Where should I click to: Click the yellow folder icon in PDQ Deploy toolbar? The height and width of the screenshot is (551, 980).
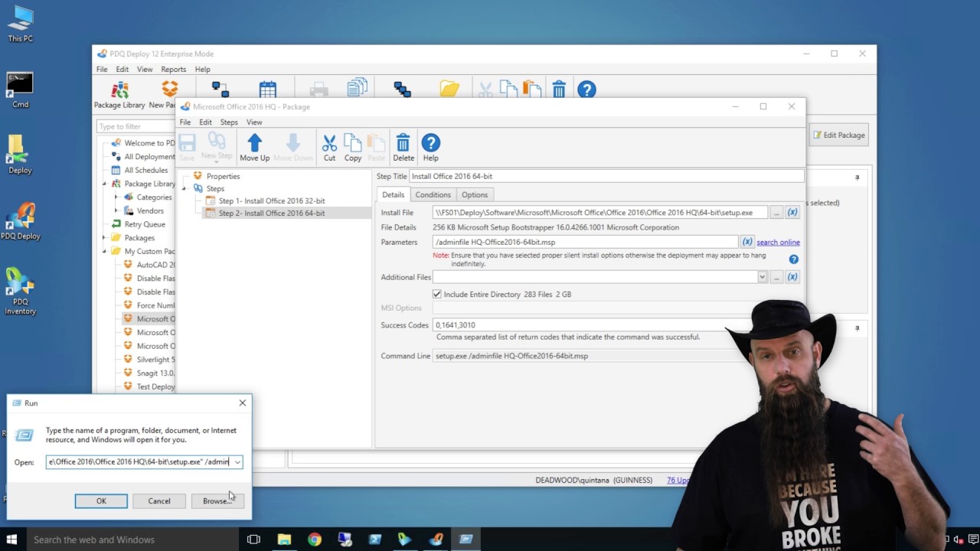(449, 90)
